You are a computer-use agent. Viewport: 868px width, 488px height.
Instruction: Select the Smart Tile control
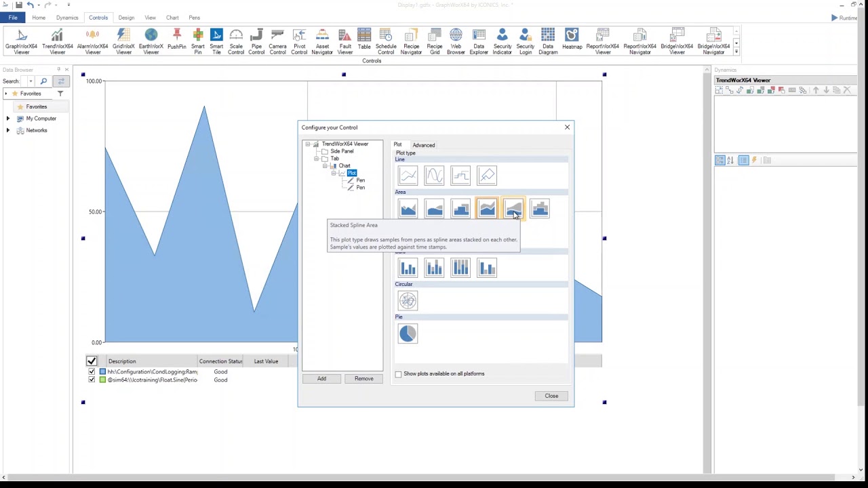pyautogui.click(x=216, y=41)
